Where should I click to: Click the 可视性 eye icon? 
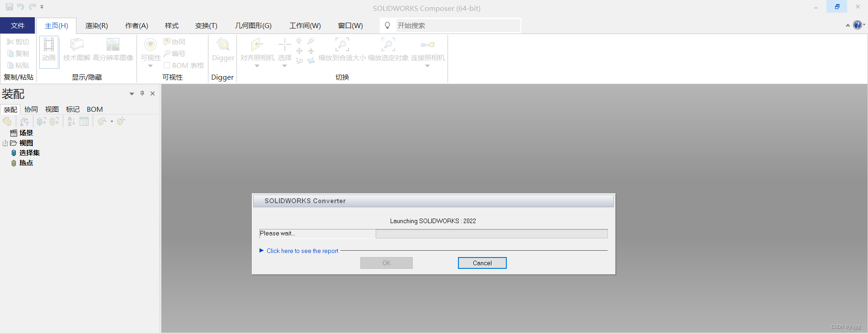pyautogui.click(x=151, y=44)
